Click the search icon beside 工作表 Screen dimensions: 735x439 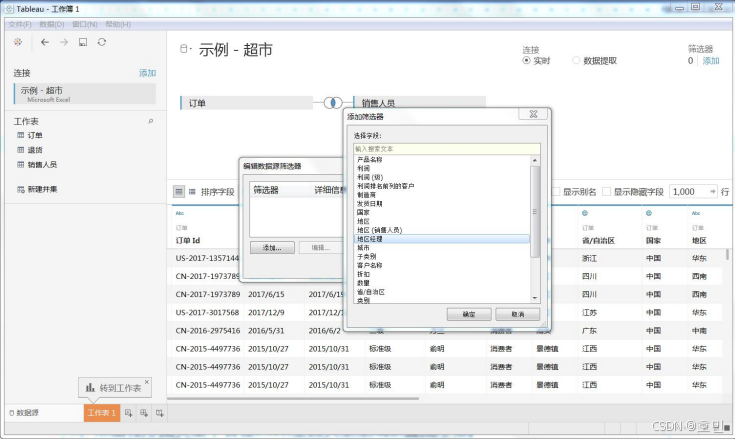(150, 121)
